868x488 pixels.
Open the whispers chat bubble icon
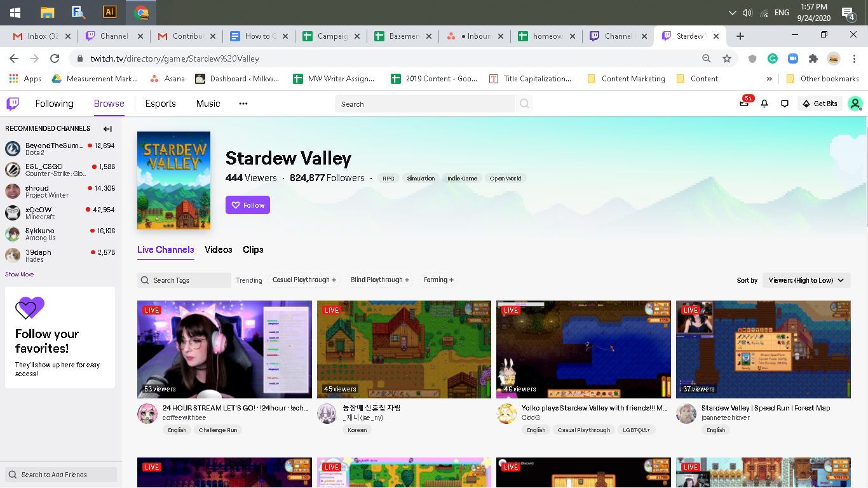click(785, 104)
